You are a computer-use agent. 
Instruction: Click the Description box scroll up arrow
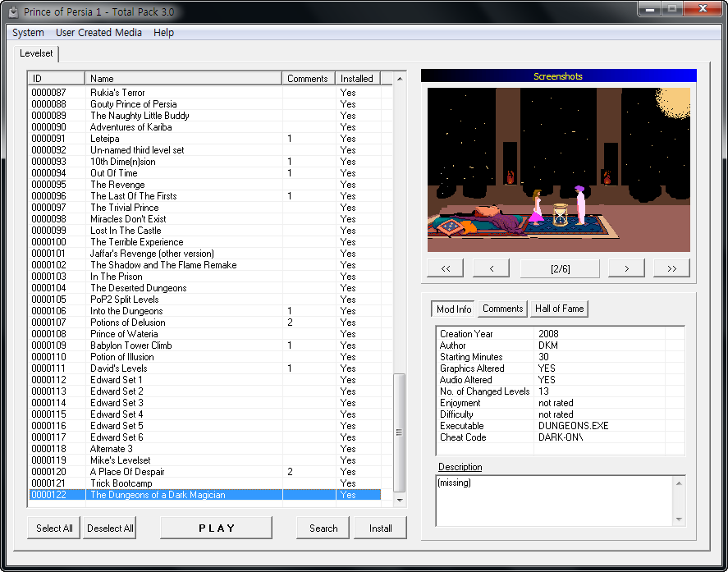[679, 483]
